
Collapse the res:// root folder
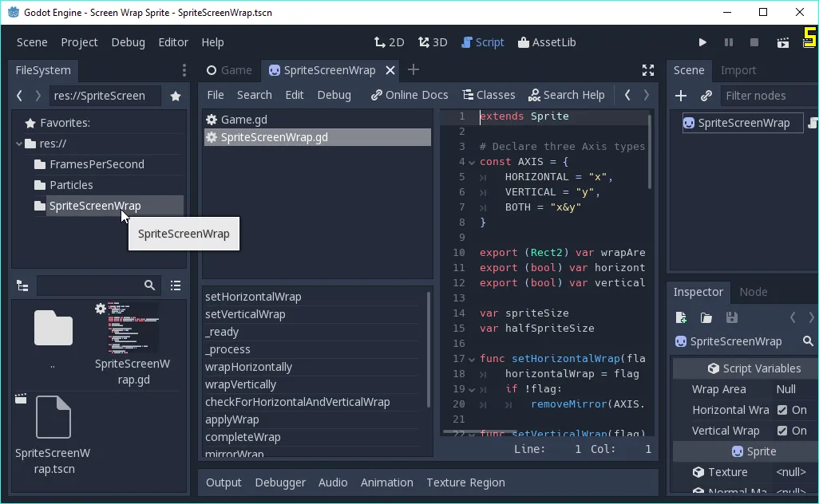[19, 144]
